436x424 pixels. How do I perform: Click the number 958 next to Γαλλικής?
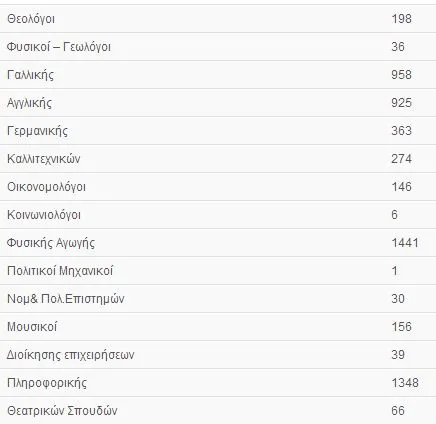pos(401,75)
